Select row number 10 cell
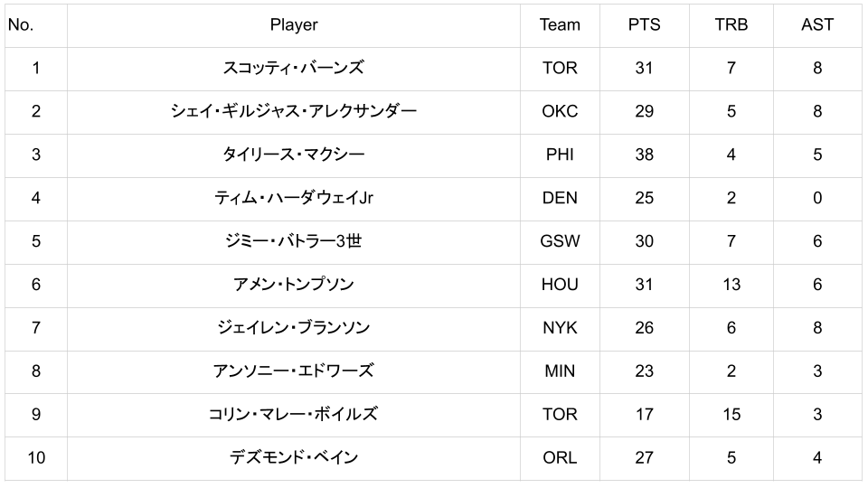This screenshot has width=868, height=488. [36, 458]
